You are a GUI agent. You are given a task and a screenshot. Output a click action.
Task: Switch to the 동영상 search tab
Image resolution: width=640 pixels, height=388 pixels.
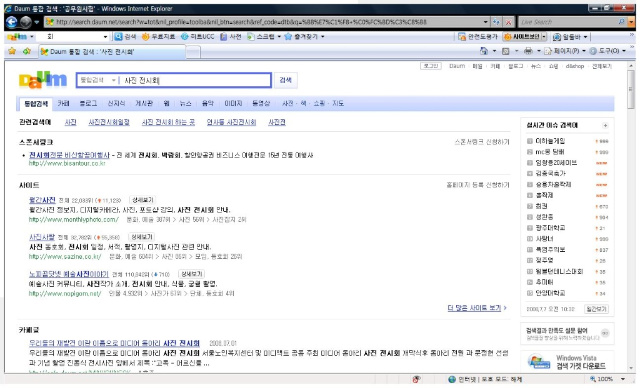click(261, 104)
